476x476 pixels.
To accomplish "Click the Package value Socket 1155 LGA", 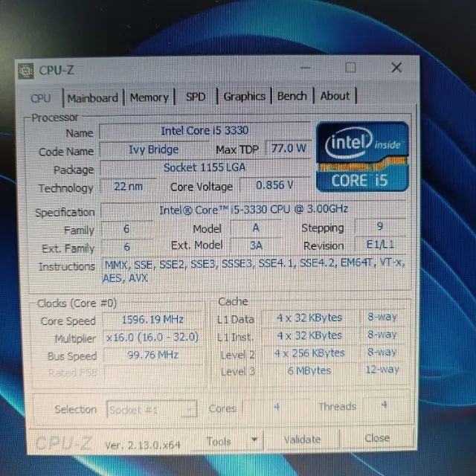I will [205, 168].
